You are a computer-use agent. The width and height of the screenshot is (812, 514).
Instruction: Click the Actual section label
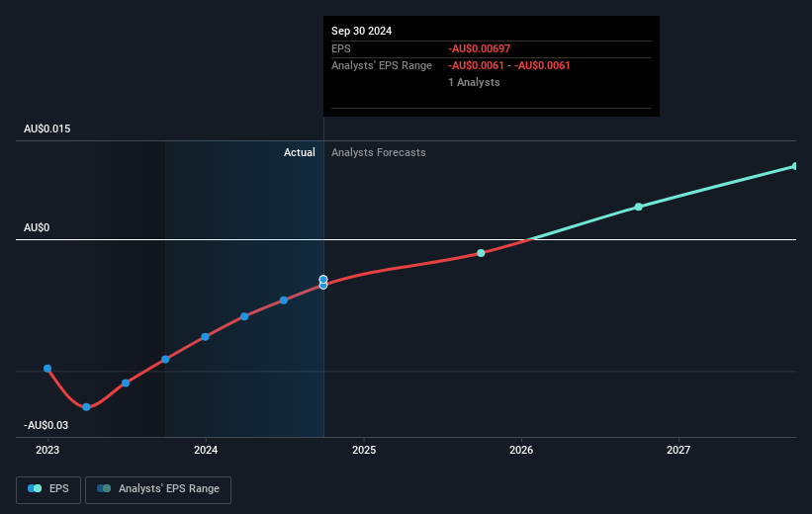pos(300,152)
